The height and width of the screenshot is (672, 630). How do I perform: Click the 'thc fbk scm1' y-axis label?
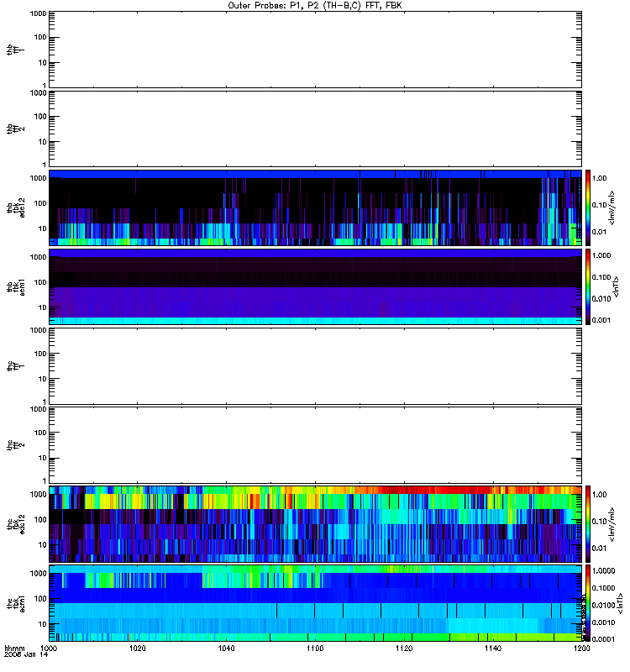point(15,603)
